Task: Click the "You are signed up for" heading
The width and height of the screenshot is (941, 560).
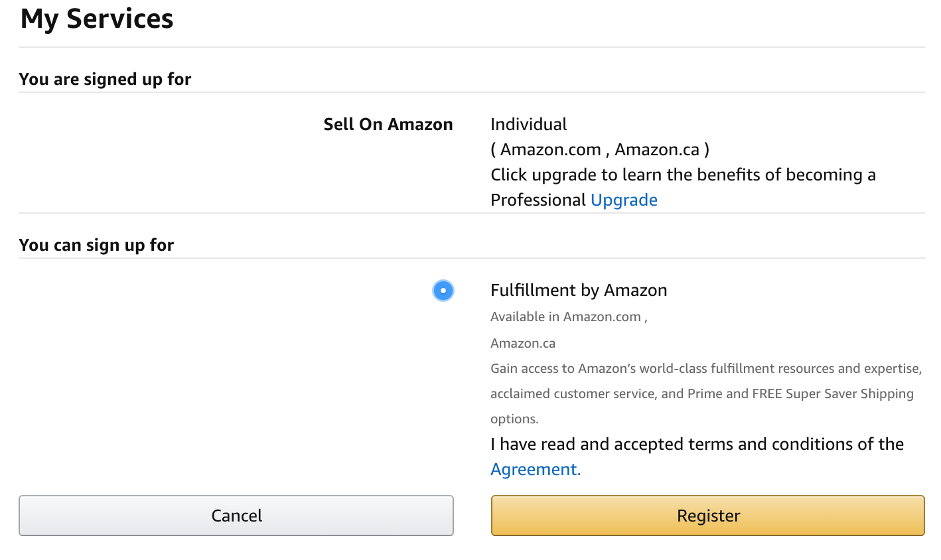Action: [x=105, y=80]
